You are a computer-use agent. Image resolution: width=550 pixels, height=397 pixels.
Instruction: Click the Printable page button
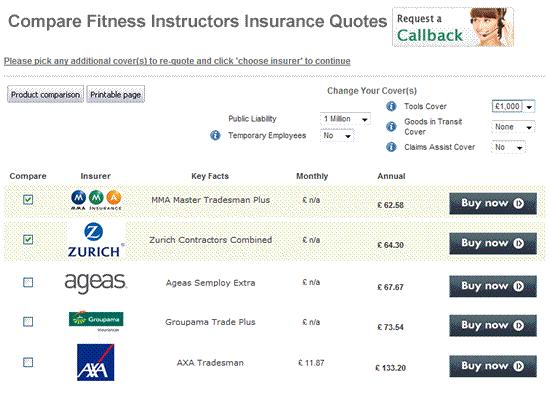click(x=115, y=94)
